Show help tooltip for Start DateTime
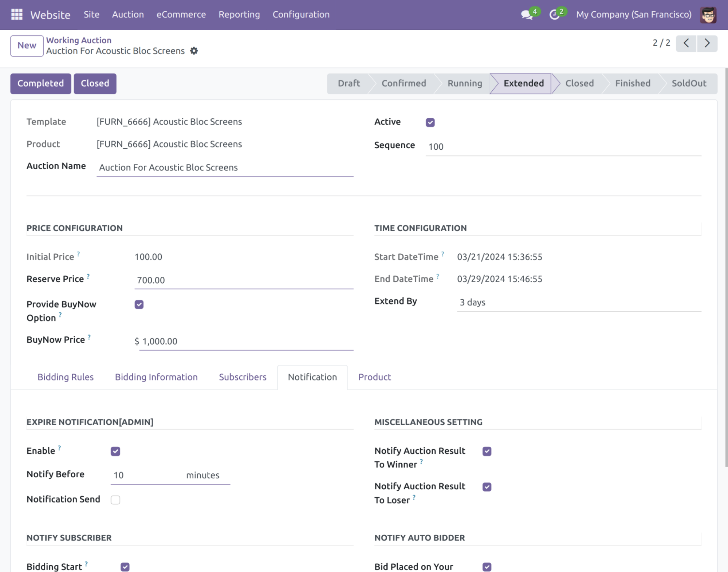728x572 pixels. [442, 254]
